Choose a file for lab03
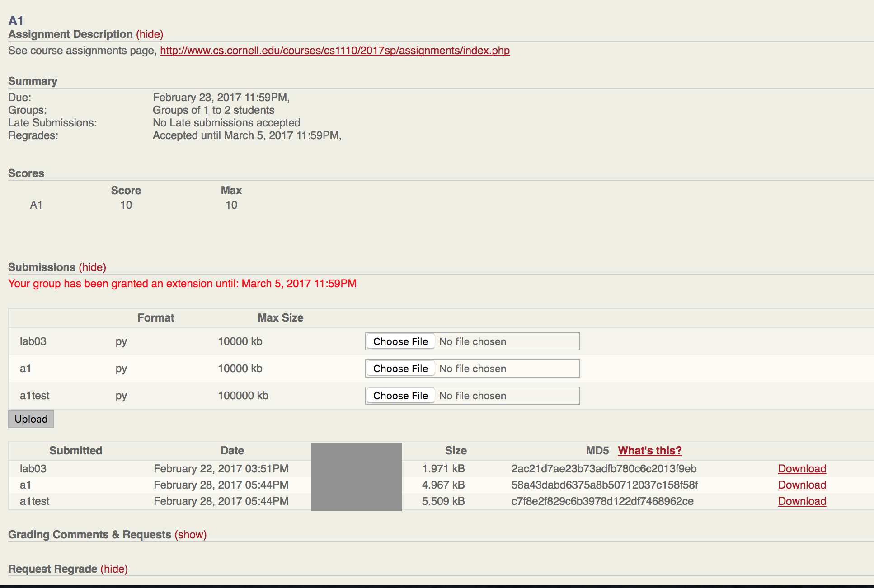The image size is (874, 588). pos(400,341)
